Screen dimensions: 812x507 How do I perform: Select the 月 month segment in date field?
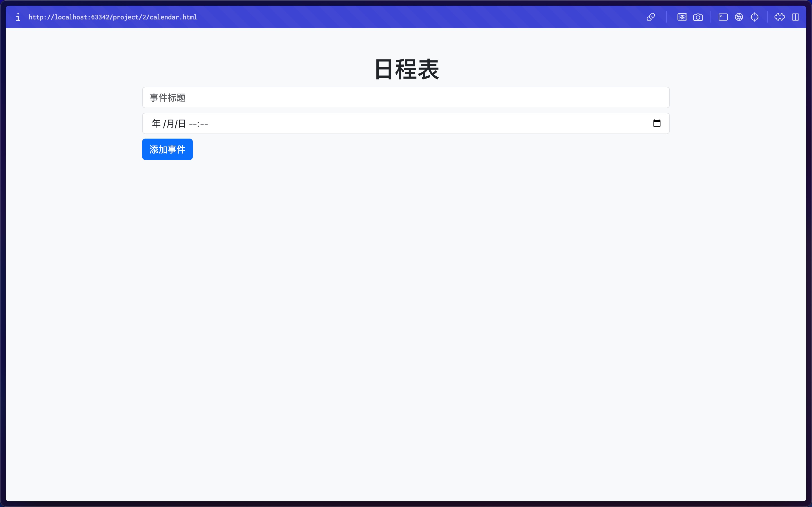click(170, 124)
